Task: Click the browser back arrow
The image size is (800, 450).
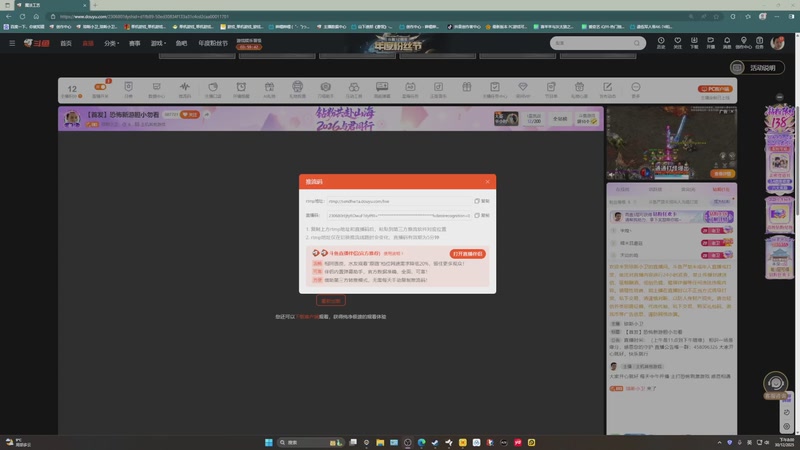Action: coord(9,16)
